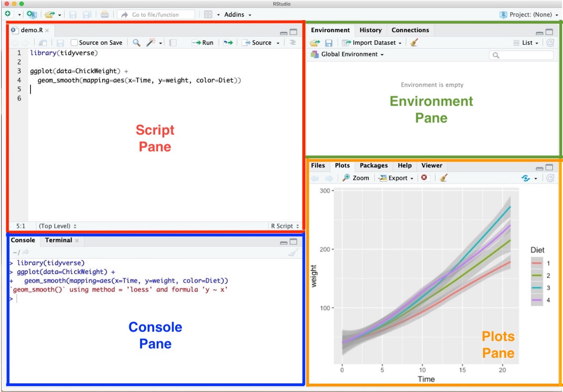563x392 pixels.
Task: Select the Plots tab
Action: click(x=342, y=165)
